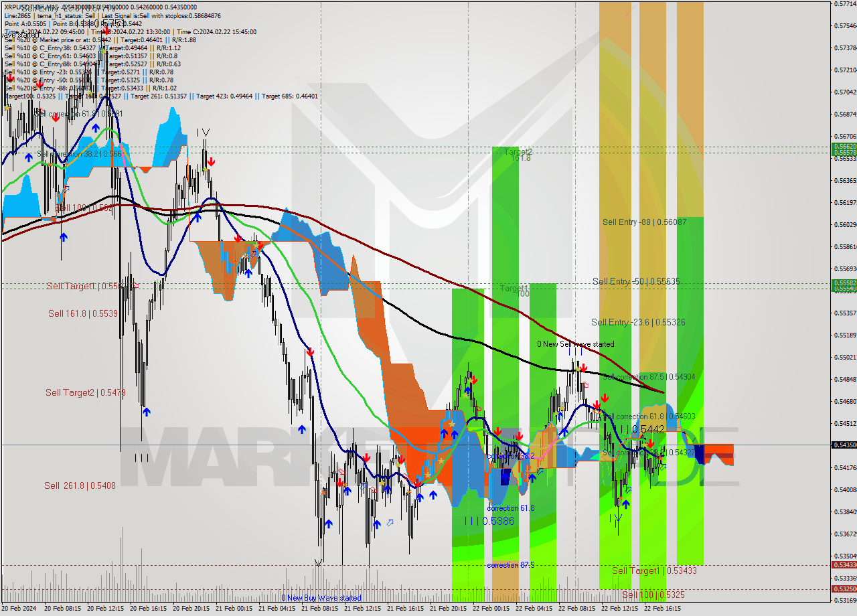Click the 0.53672 price axis value
Viewport: 857px width, 616px height.
[x=845, y=534]
